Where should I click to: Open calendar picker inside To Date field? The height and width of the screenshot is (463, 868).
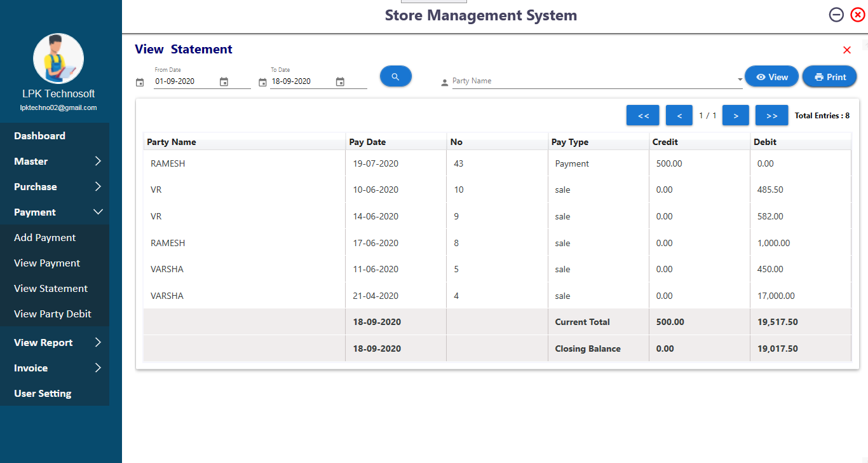(340, 81)
